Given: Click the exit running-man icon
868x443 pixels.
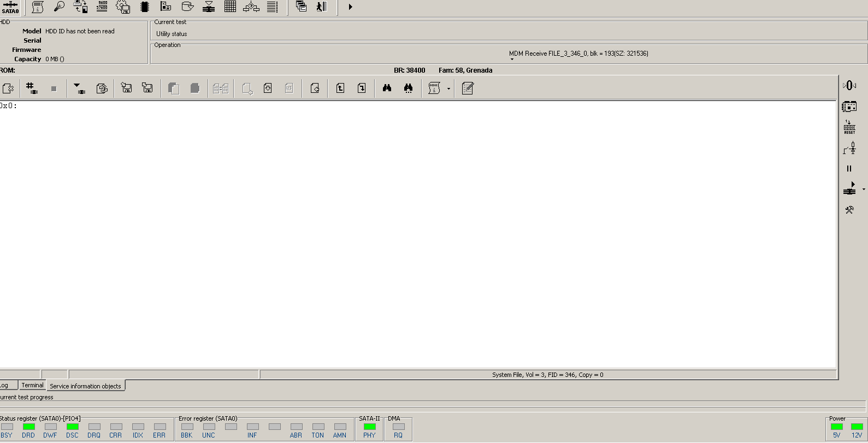Looking at the screenshot, I should click(x=322, y=7).
